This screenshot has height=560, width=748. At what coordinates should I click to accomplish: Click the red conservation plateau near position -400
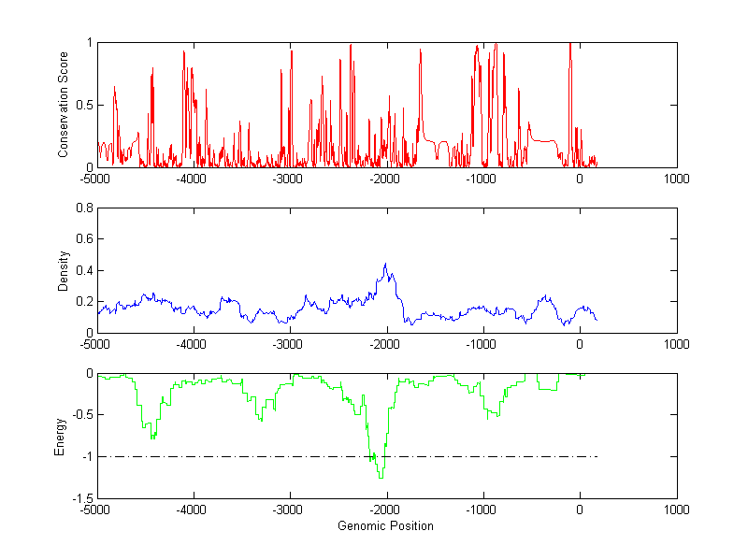coord(542,140)
